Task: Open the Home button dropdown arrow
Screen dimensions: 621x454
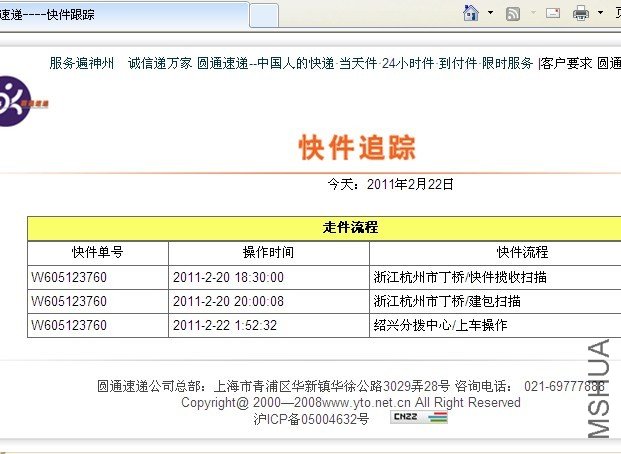Action: tap(490, 14)
